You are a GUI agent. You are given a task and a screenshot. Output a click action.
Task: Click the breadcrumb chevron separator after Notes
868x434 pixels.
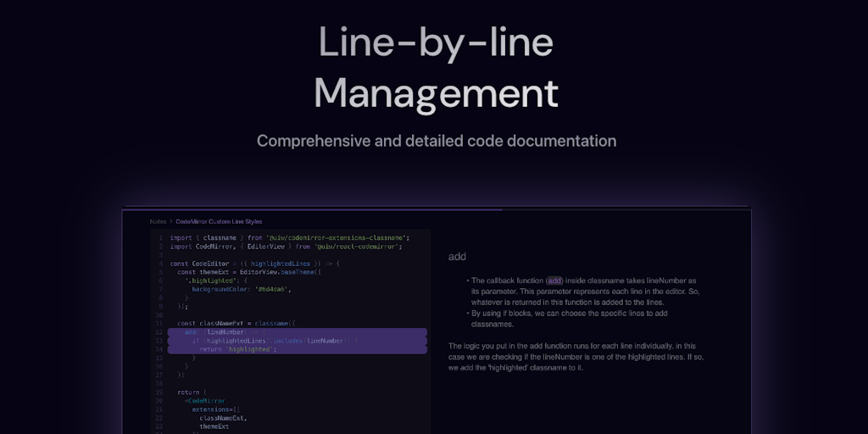170,221
